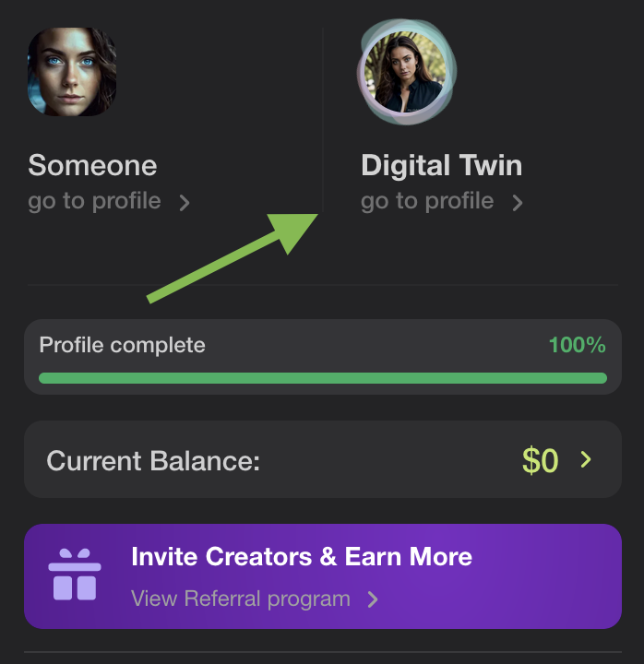Image resolution: width=644 pixels, height=664 pixels.
Task: Open Invite Creators & Earn More banner
Action: pyautogui.click(x=323, y=576)
